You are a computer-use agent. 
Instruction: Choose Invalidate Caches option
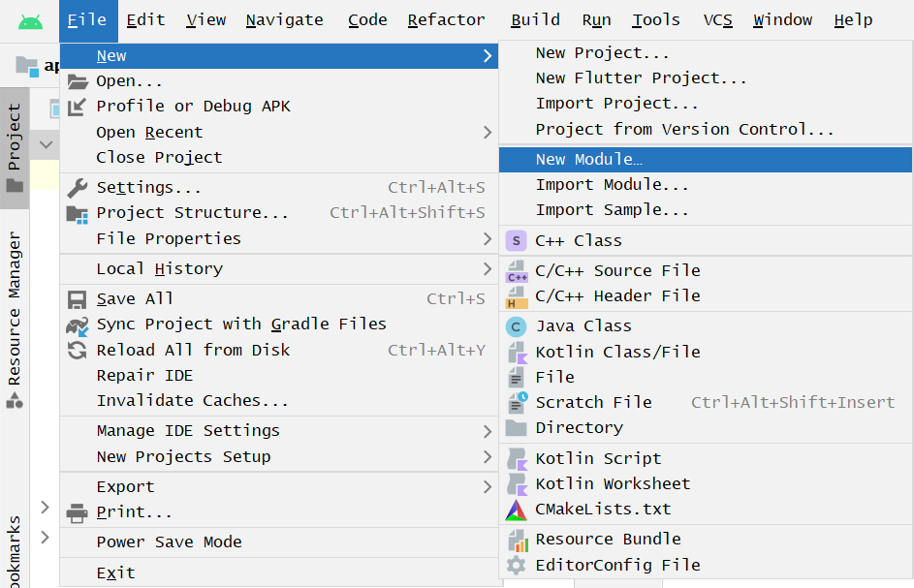pos(192,401)
